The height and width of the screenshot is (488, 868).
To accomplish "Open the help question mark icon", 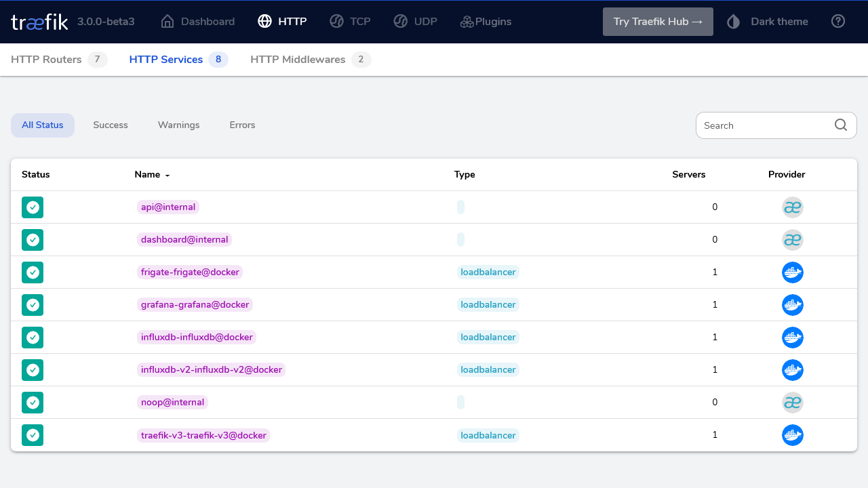I will [x=838, y=22].
